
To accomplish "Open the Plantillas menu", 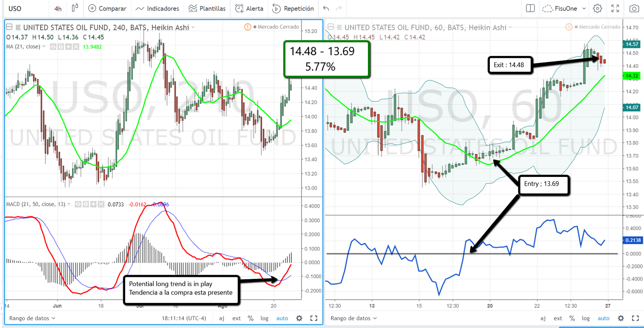I will pyautogui.click(x=207, y=8).
